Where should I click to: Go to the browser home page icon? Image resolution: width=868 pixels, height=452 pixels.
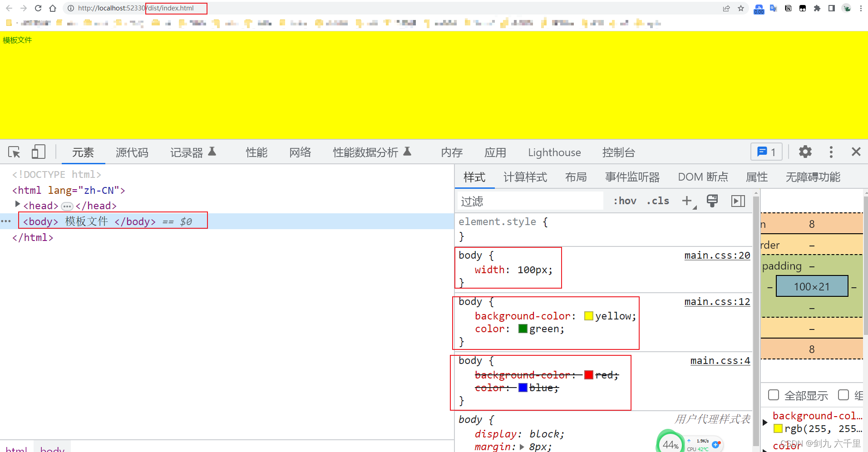pyautogui.click(x=53, y=8)
